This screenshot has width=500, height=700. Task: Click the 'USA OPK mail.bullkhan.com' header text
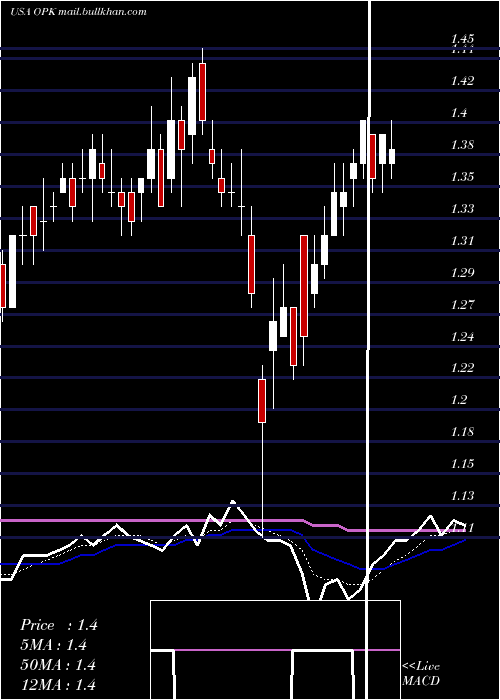(78, 12)
